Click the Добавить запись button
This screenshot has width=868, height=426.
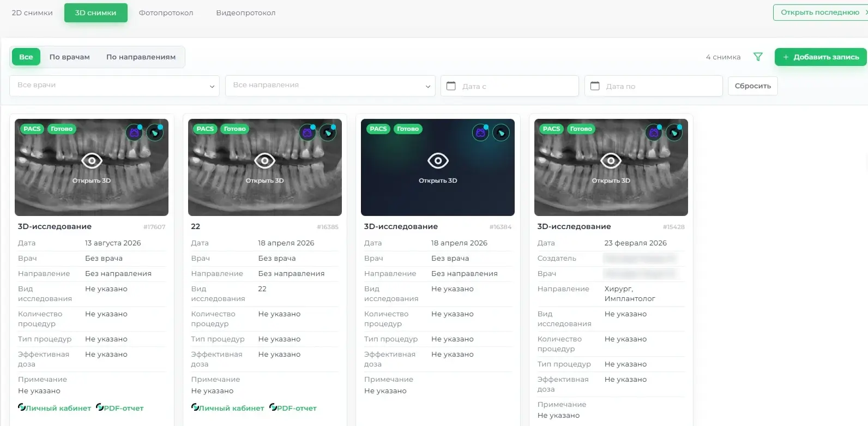821,57
